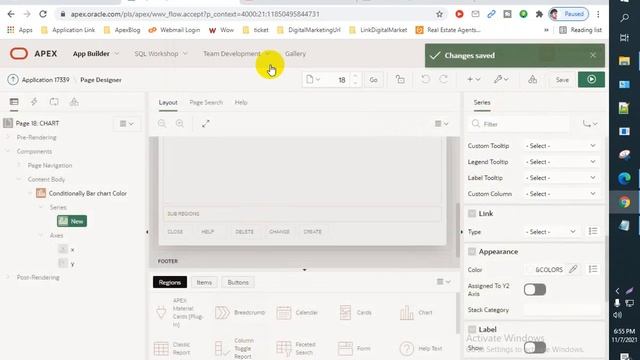Click zoom out icon in Layout
This screenshot has height=360, width=640.
coord(162,123)
